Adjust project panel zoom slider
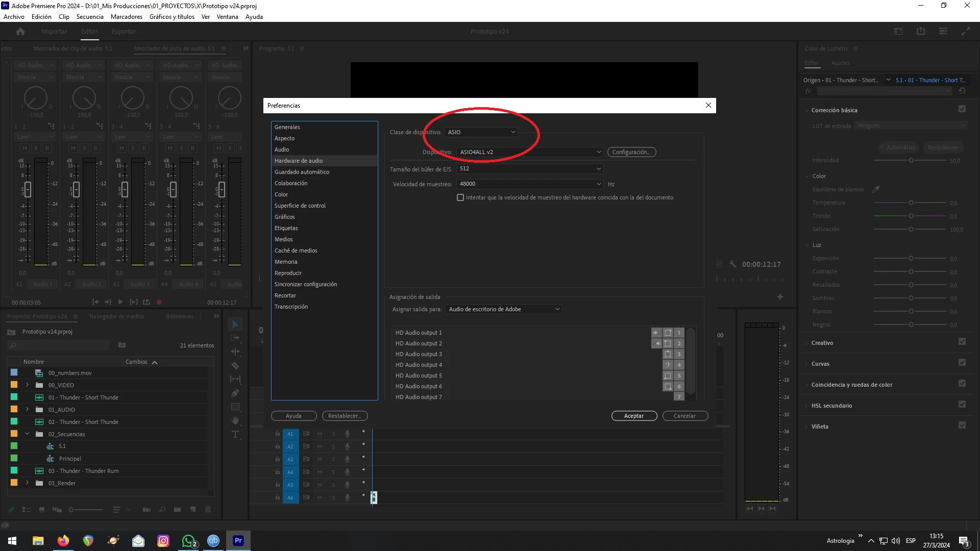 (71, 510)
